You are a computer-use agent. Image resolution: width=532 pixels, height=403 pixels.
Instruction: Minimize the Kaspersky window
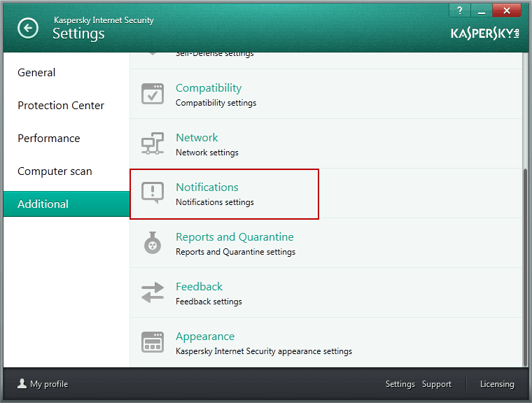pyautogui.click(x=482, y=10)
